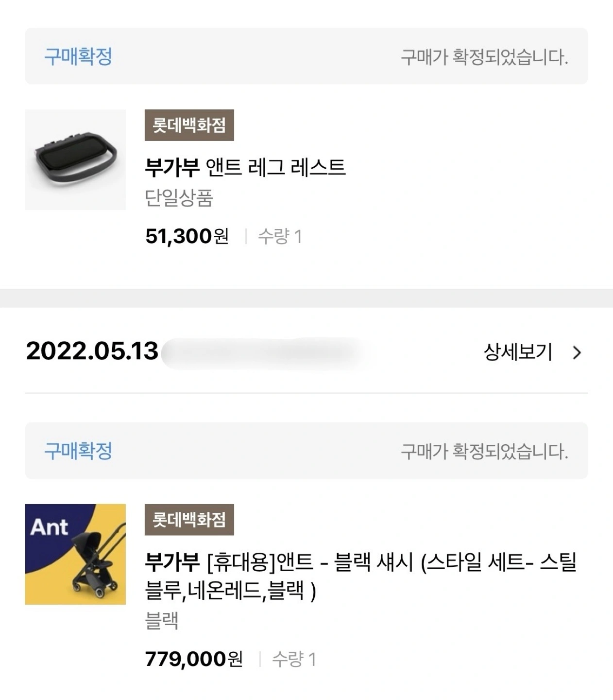The width and height of the screenshot is (613, 700).
Task: Select the 2022.05.13 order date heading
Action: (x=92, y=351)
